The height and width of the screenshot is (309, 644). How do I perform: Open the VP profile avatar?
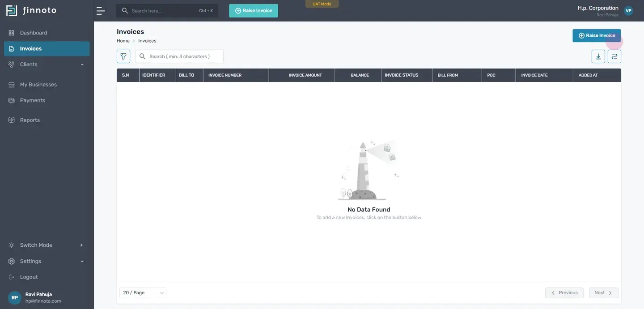point(628,11)
